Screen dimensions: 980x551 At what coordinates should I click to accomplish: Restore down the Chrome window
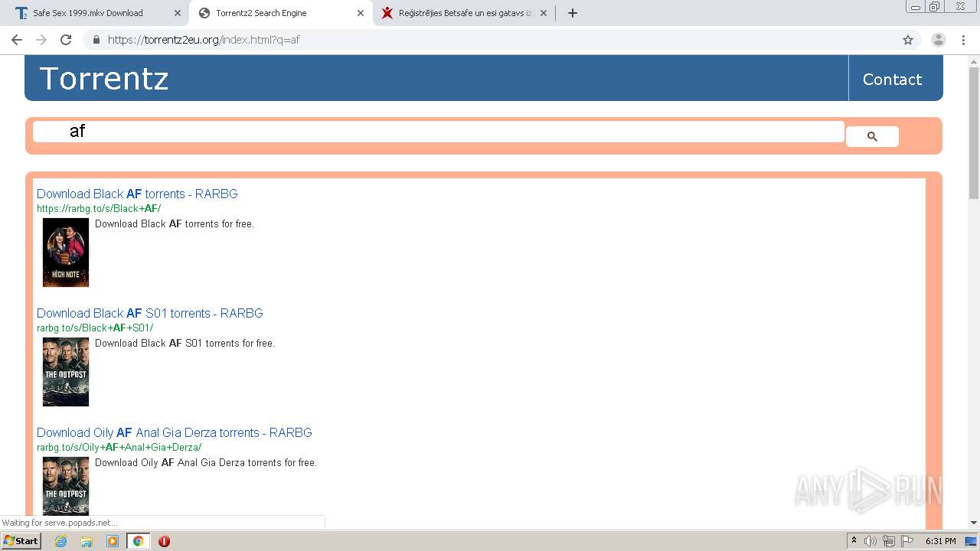click(x=935, y=7)
